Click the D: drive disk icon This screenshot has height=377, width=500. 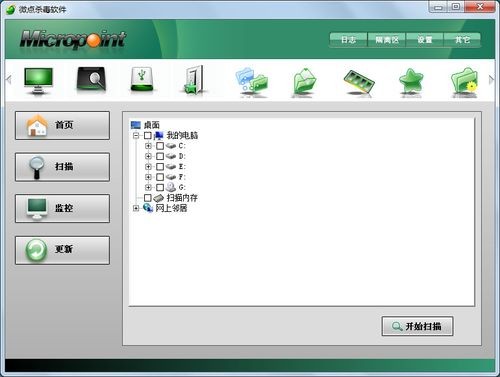click(x=171, y=156)
